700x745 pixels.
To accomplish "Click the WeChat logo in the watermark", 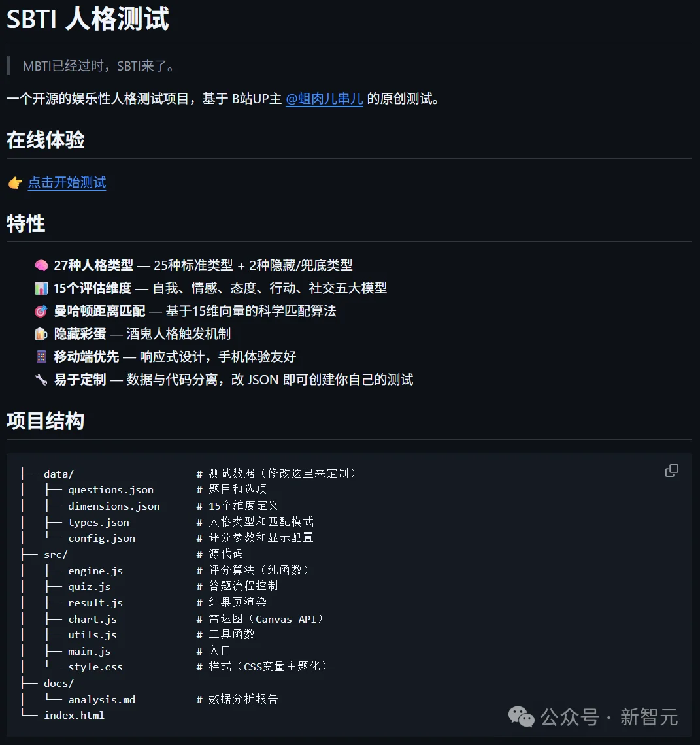I will click(520, 718).
